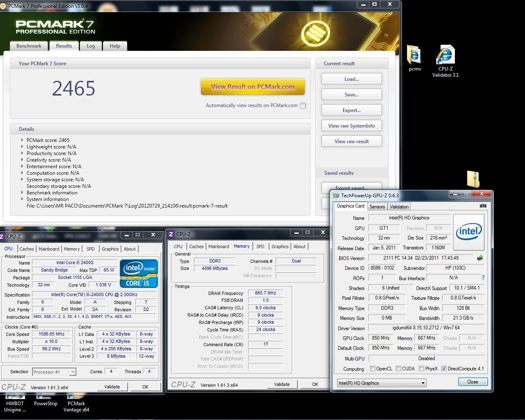The width and height of the screenshot is (525, 420).
Task: Click the Core Speed value in CPU-Z
Action: (51, 334)
